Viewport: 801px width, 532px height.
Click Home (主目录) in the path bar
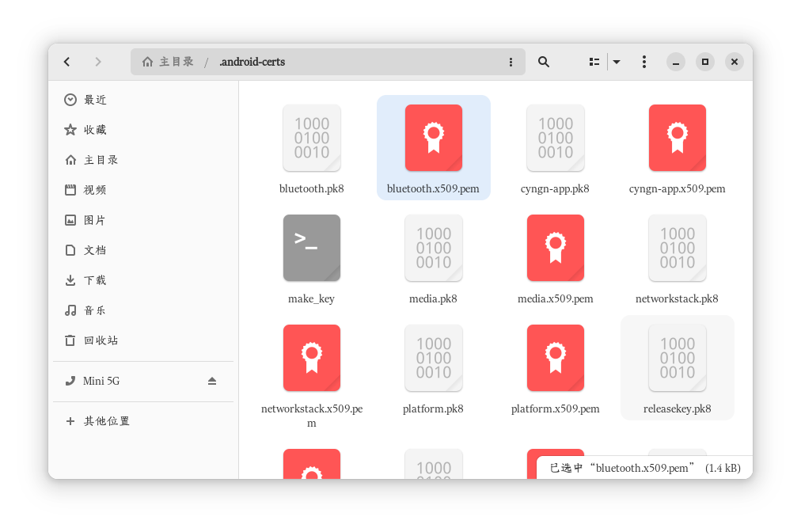[x=169, y=62]
